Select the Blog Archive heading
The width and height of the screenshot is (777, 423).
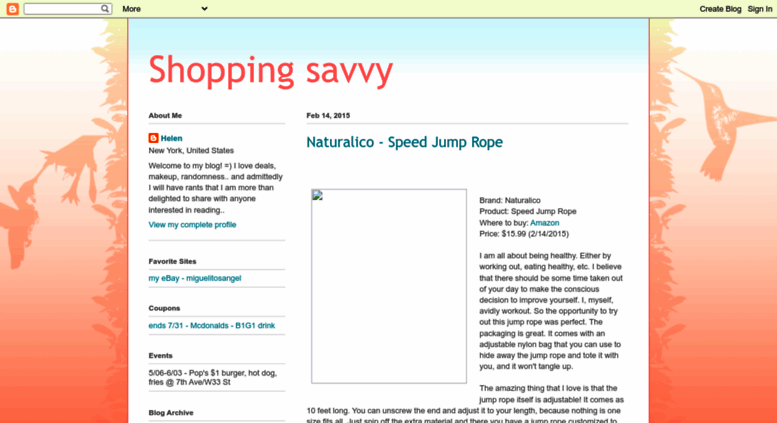pos(171,413)
